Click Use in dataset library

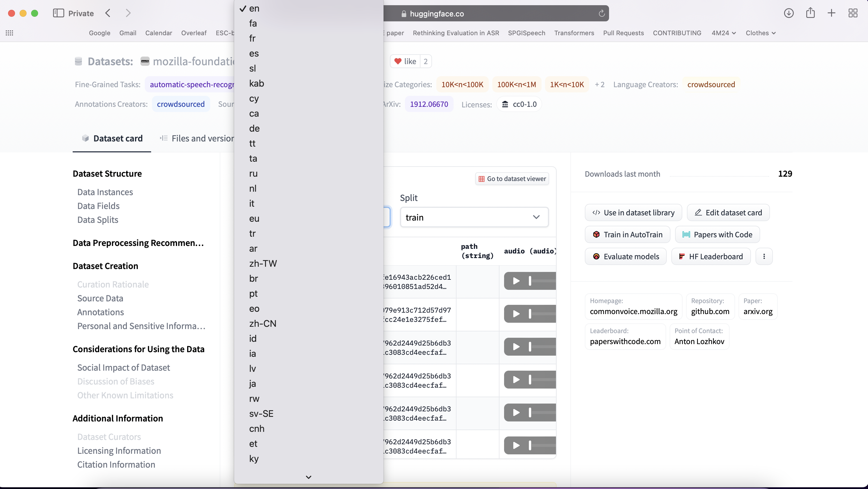633,212
